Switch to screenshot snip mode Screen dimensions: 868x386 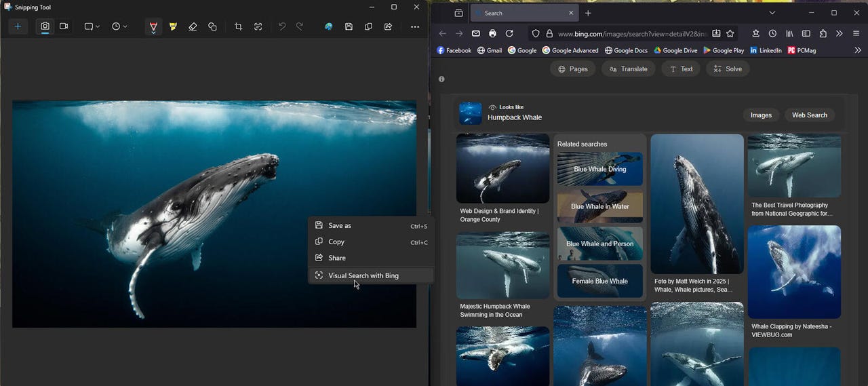pyautogui.click(x=45, y=26)
